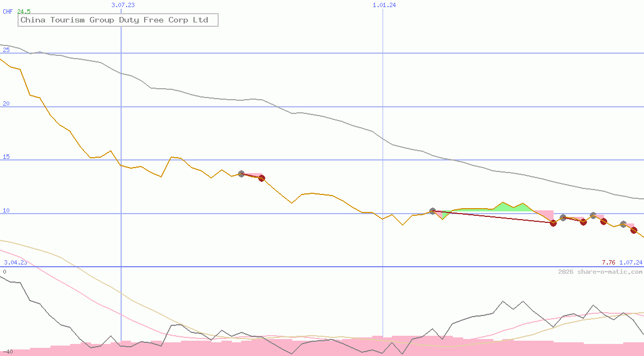Click grey marker starting the long dark-red line
This screenshot has height=356, width=644.
pos(432,211)
